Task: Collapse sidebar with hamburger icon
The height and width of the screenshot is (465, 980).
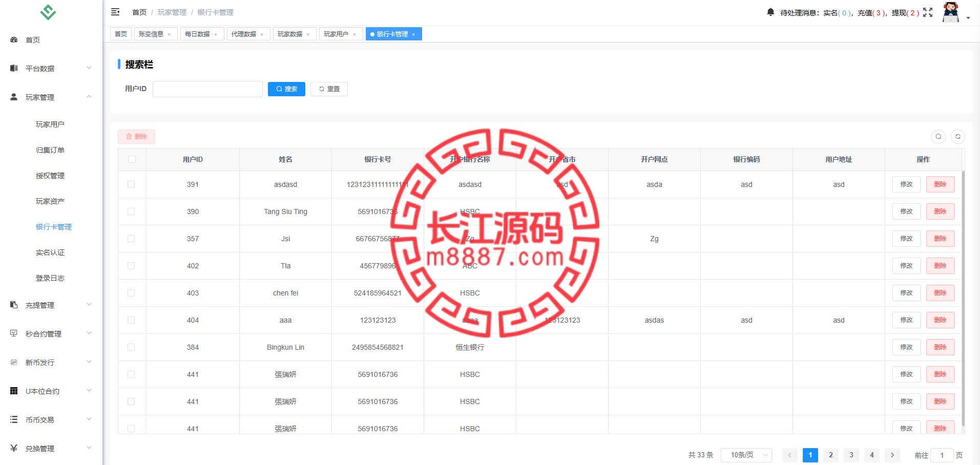Action: click(115, 12)
